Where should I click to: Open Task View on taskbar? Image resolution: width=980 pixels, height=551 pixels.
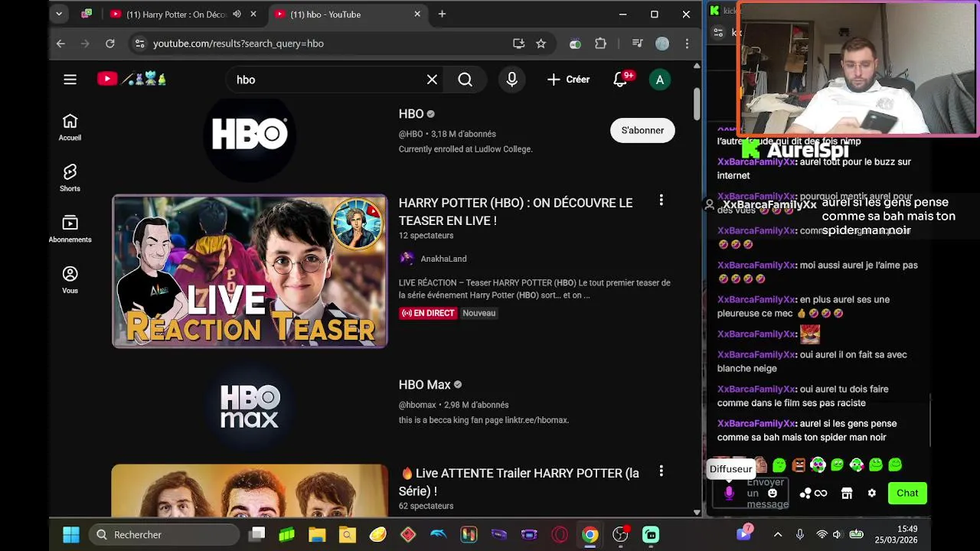257,534
